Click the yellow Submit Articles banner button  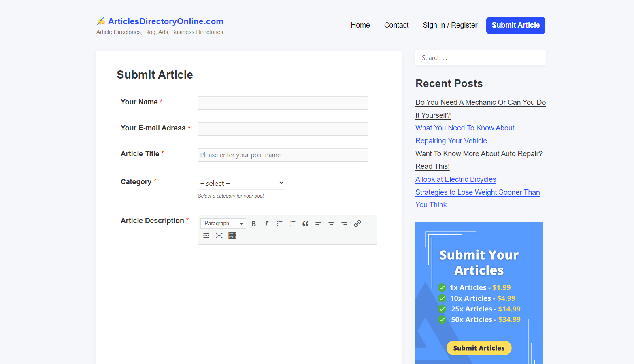pyautogui.click(x=479, y=348)
